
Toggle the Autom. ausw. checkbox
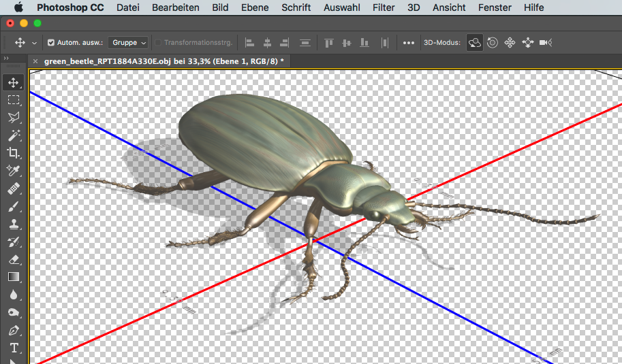(51, 42)
